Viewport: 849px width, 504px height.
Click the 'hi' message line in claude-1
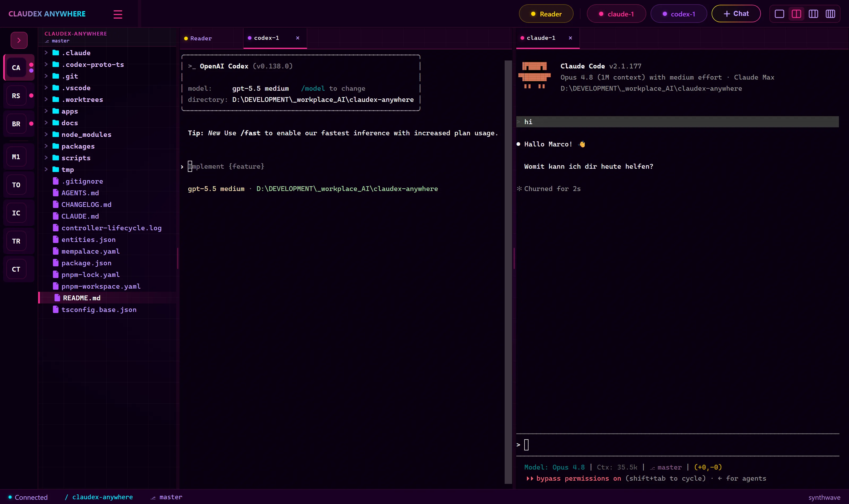[677, 122]
